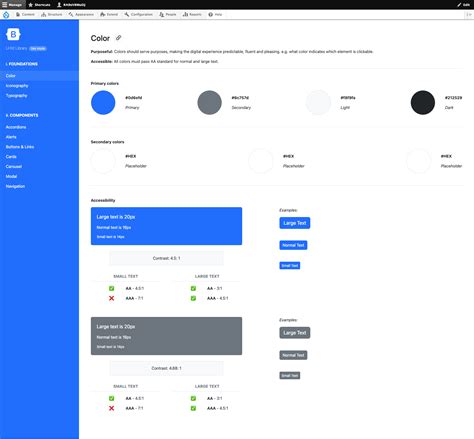Click the black Dark color swatch
Viewport: 474px width, 439px height.
click(423, 102)
